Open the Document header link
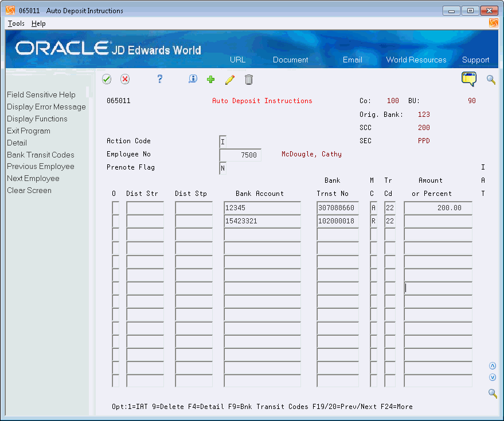This screenshot has height=421, width=504. 290,60
